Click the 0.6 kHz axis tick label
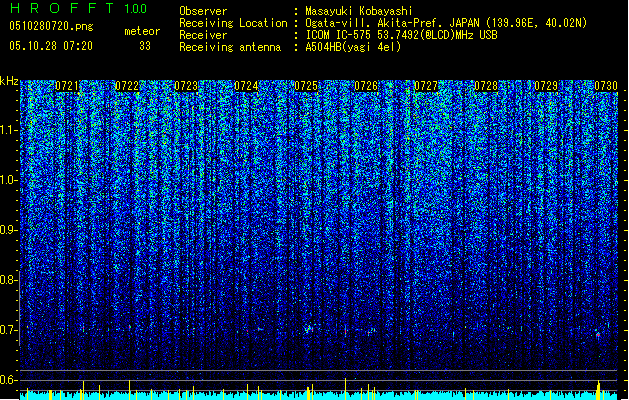The height and width of the screenshot is (400, 629). (x=9, y=380)
